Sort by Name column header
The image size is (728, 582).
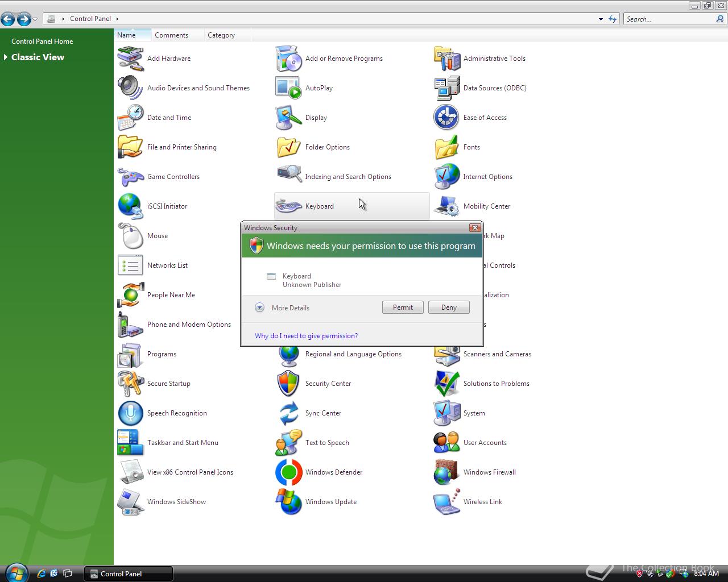tap(133, 35)
